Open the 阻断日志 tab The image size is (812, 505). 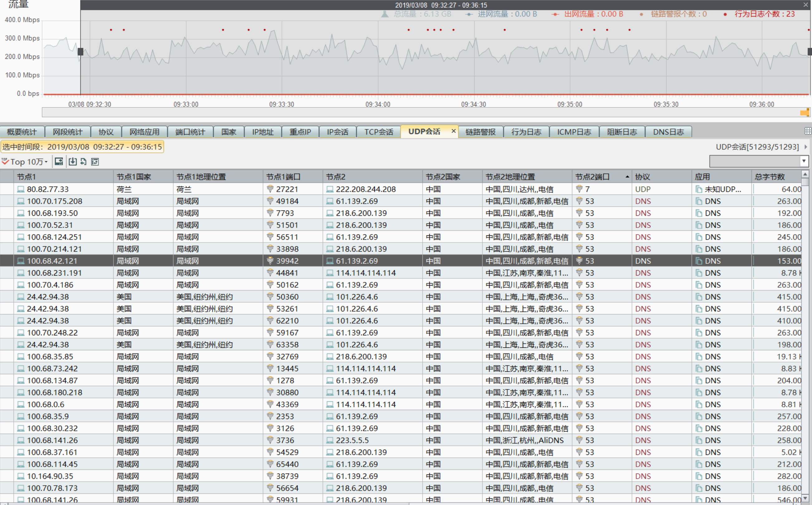tap(622, 132)
